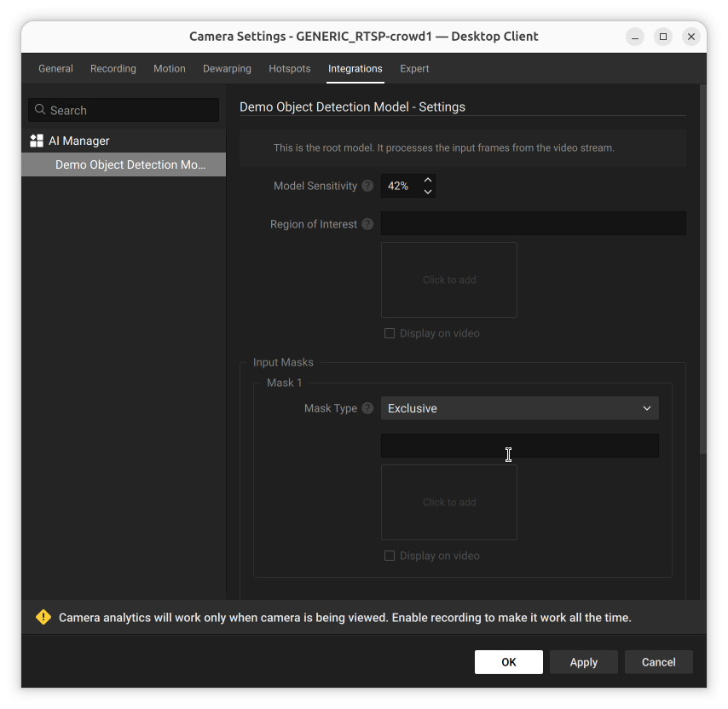Close the Camera Settings window
Image resolution: width=728 pixels, height=709 pixels.
[x=690, y=37]
